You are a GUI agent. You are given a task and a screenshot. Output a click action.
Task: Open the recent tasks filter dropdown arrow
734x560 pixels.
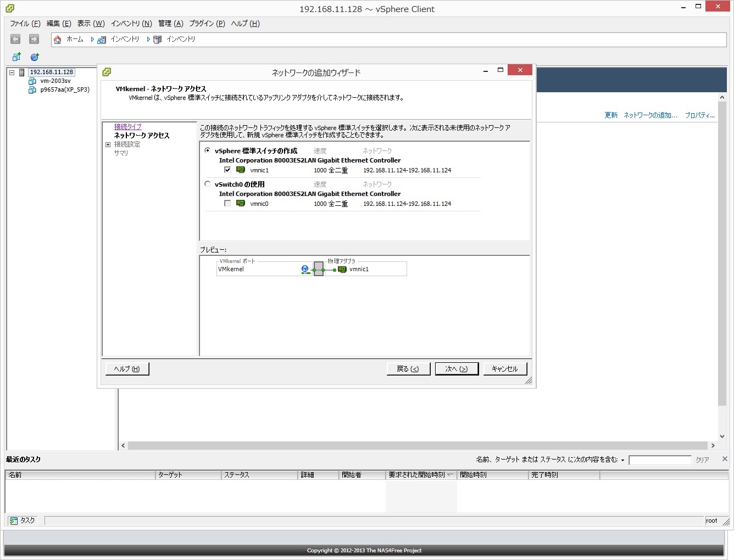point(623,460)
